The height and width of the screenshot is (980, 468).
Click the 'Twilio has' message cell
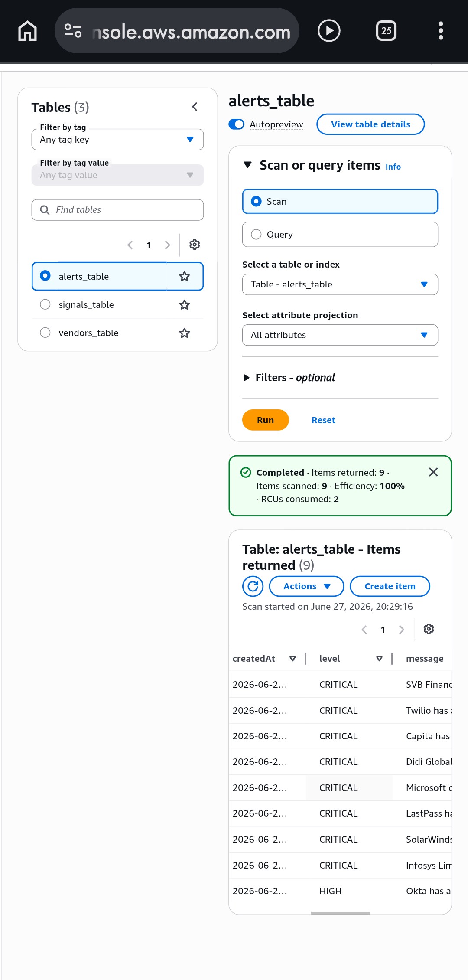(429, 711)
